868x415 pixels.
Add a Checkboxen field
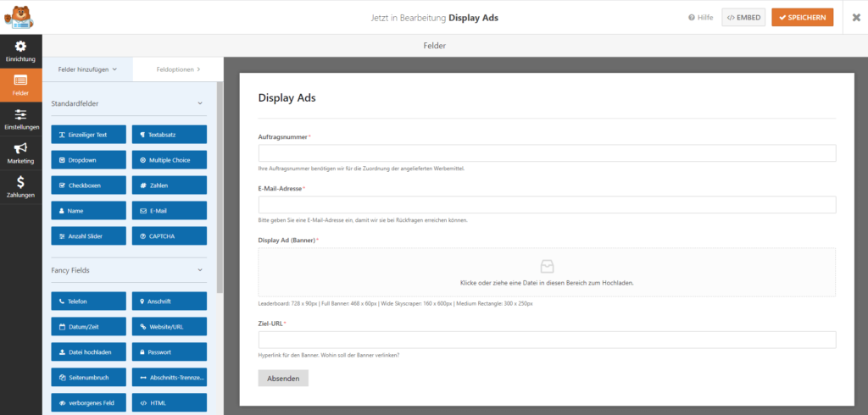click(88, 185)
